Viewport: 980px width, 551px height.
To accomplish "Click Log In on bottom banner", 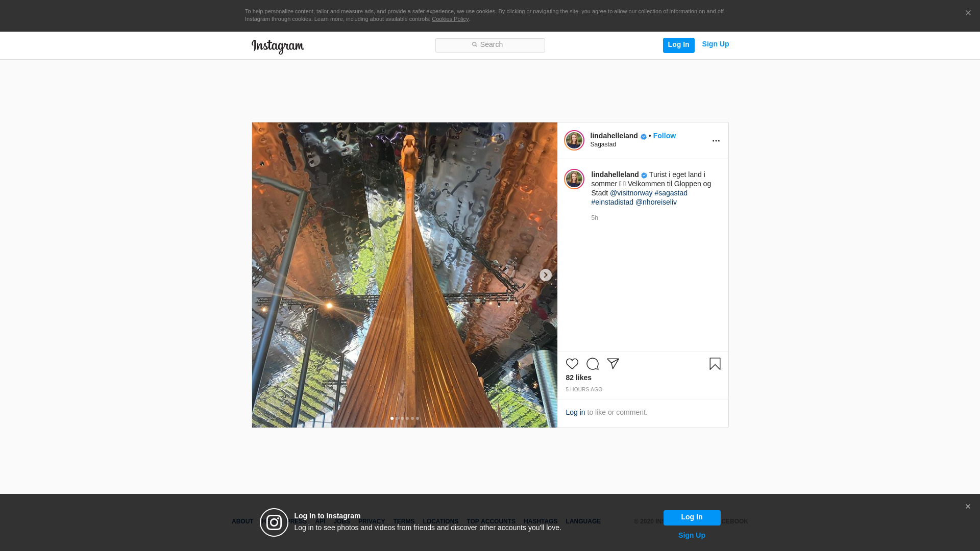I will point(692,517).
